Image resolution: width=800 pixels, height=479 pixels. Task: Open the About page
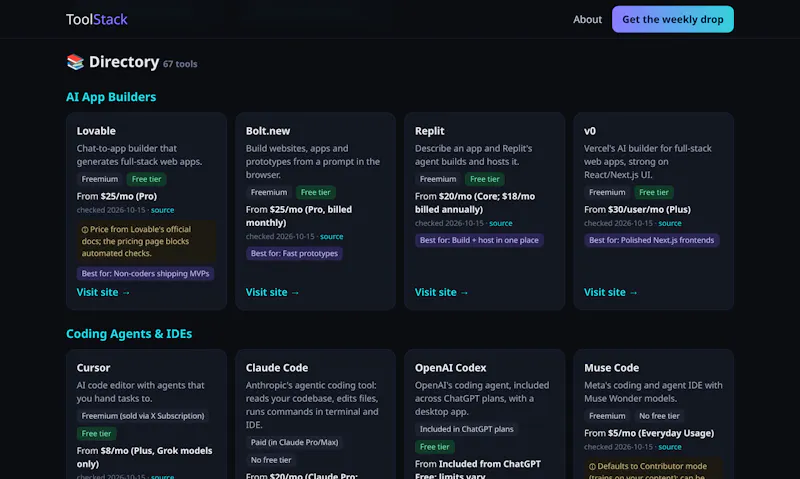[x=587, y=19]
